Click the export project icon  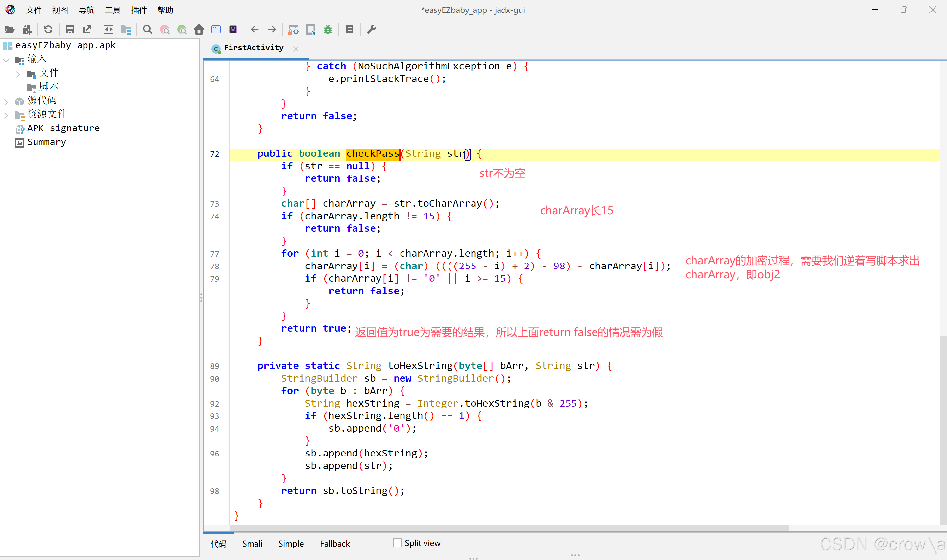[87, 30]
